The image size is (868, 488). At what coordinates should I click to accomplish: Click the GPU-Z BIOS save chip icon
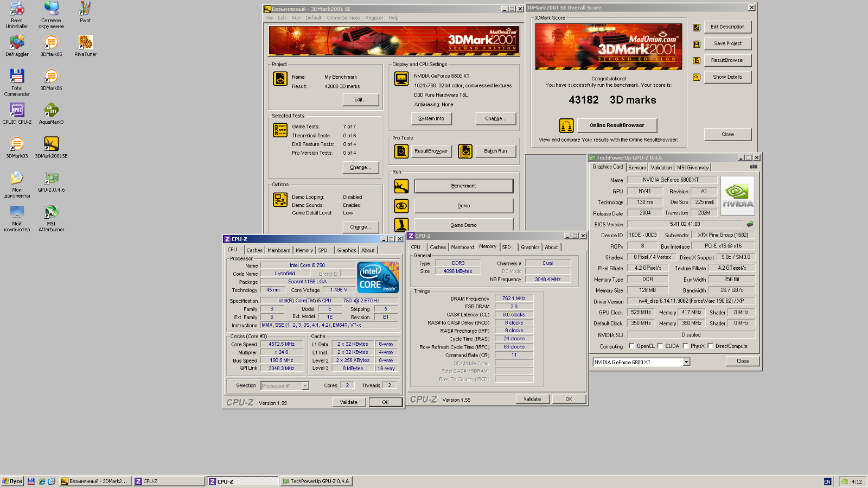(750, 224)
